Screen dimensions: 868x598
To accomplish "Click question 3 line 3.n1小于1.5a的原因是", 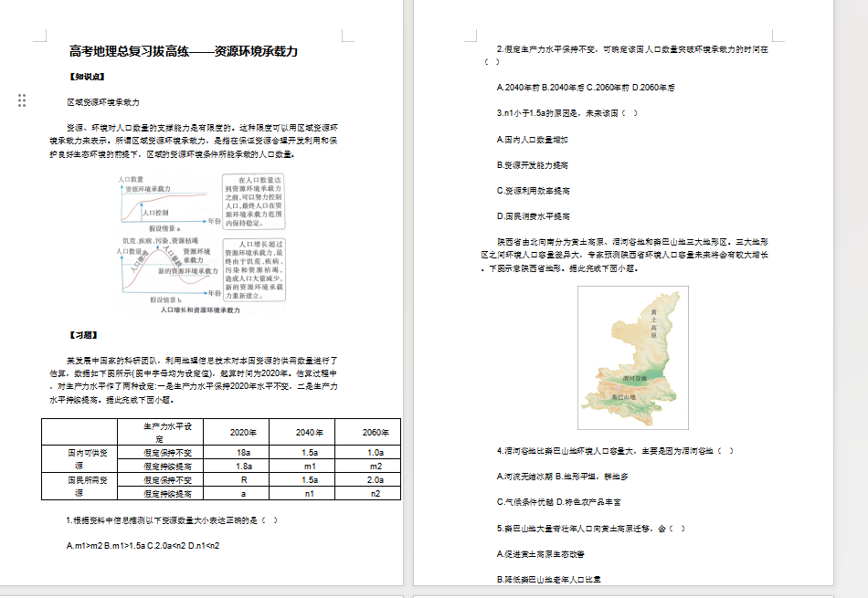I will (567, 113).
